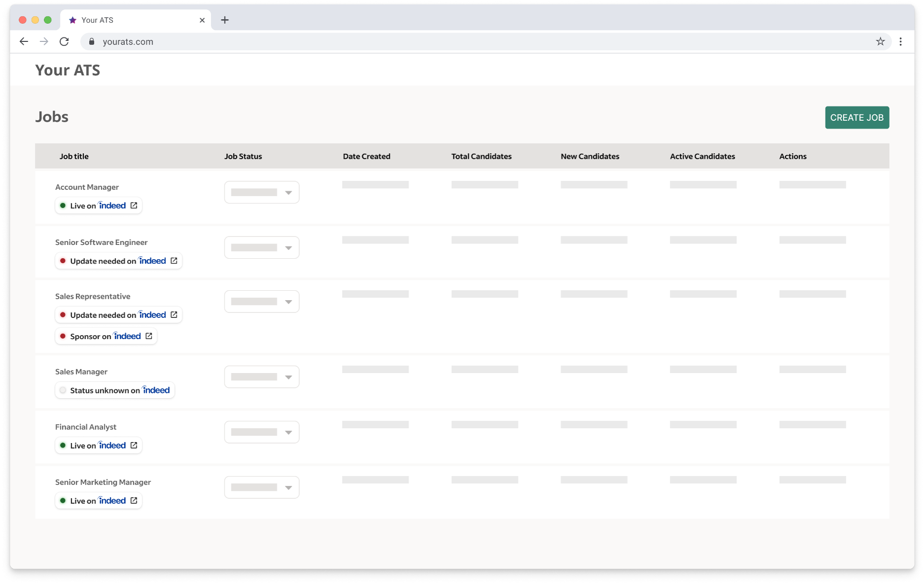Click the New Candidates column header
924x584 pixels.
[590, 156]
